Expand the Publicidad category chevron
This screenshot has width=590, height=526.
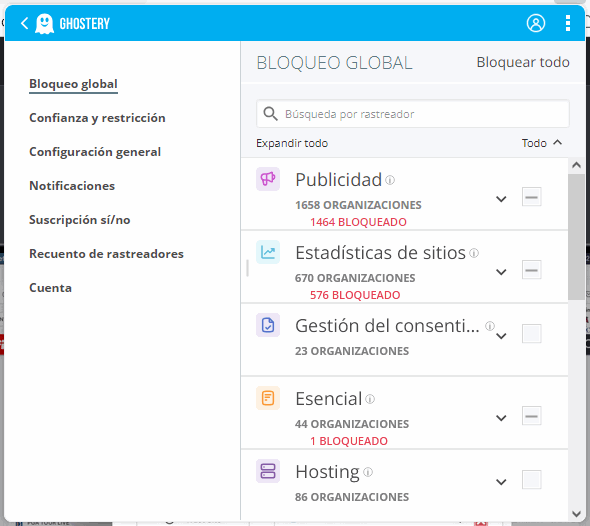[501, 199]
